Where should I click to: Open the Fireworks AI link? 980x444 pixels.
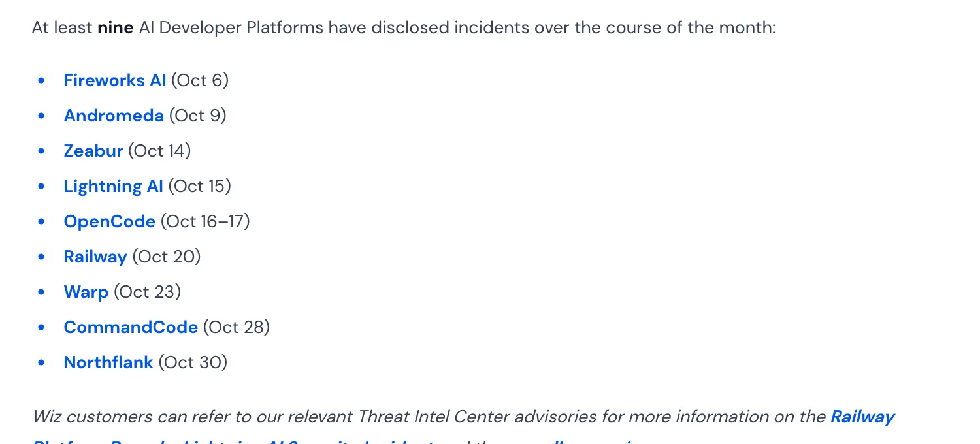pos(115,80)
